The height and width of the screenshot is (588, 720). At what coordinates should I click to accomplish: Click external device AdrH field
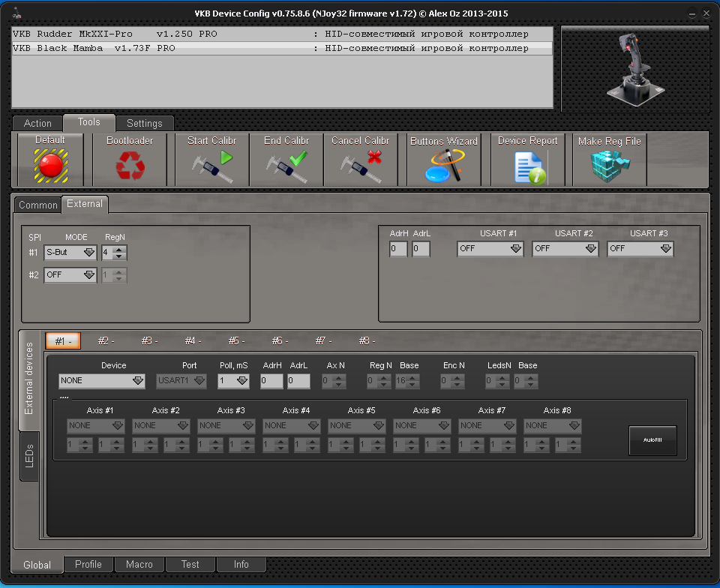[x=271, y=381]
